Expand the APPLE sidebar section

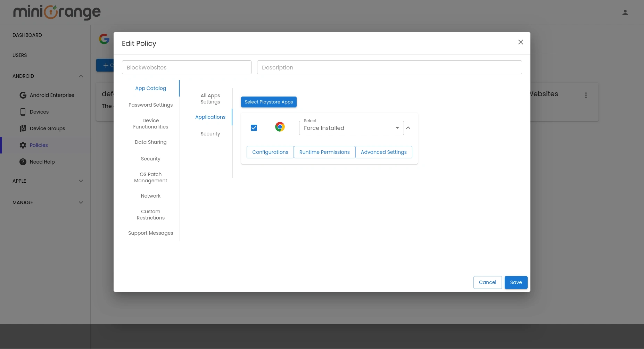tap(81, 181)
